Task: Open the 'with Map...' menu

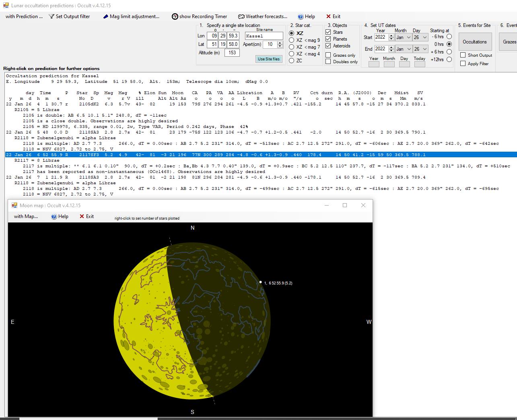Action: (26, 216)
